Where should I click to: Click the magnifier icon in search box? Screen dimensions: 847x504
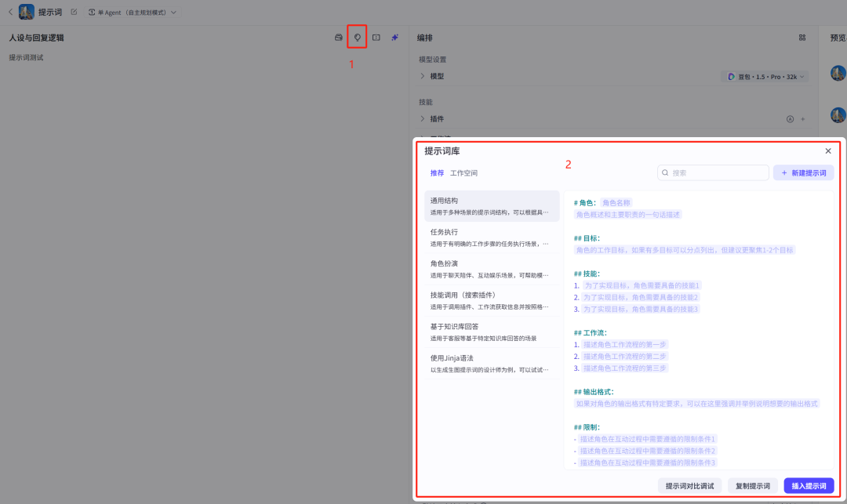(x=665, y=172)
